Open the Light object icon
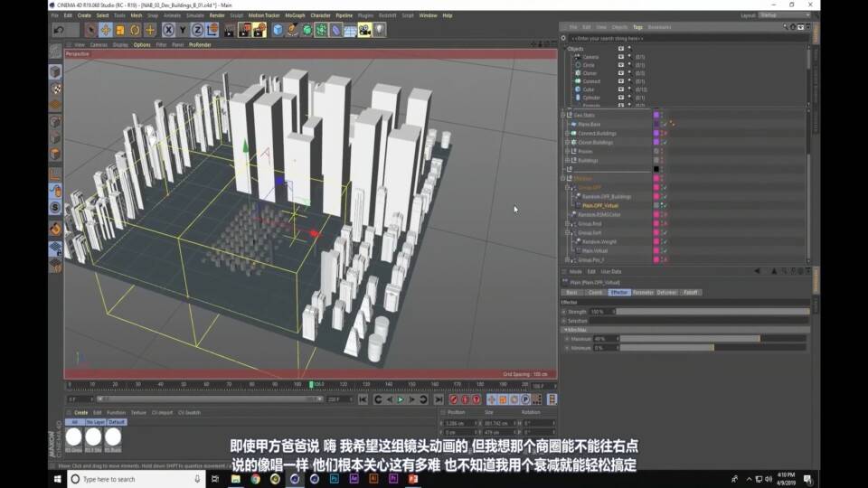The height and width of the screenshot is (488, 868). coord(379,30)
